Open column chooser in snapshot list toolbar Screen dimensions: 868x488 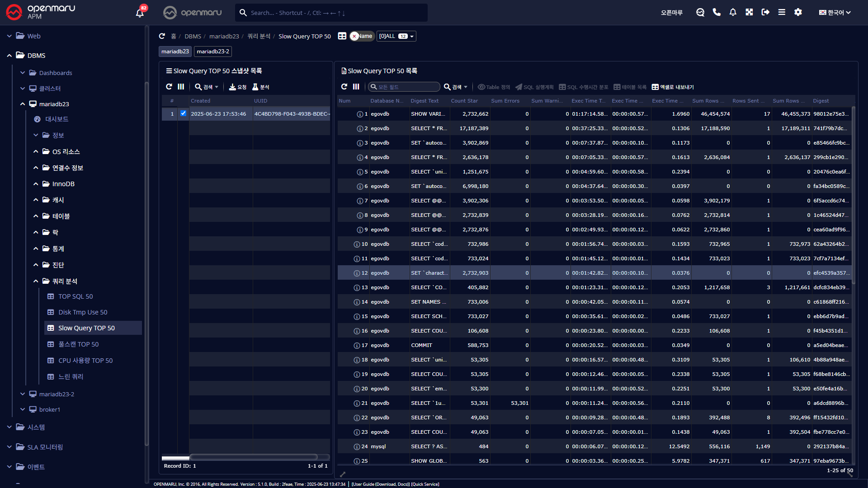pos(181,87)
